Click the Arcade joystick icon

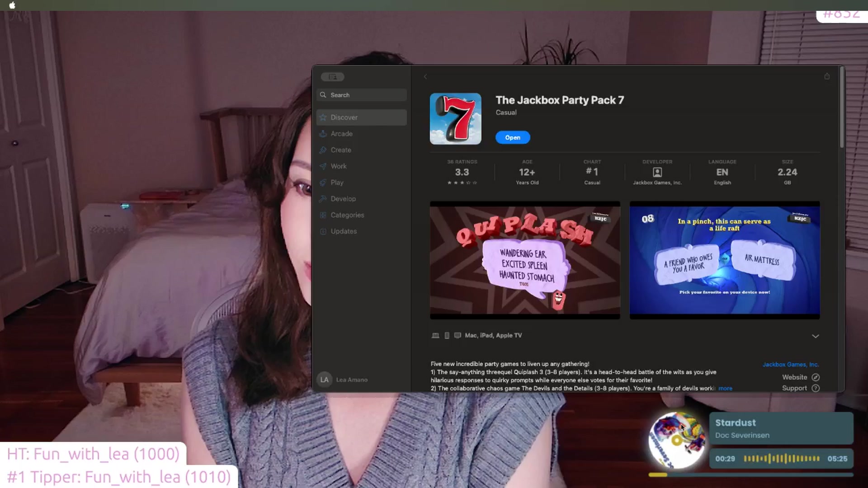pos(323,134)
